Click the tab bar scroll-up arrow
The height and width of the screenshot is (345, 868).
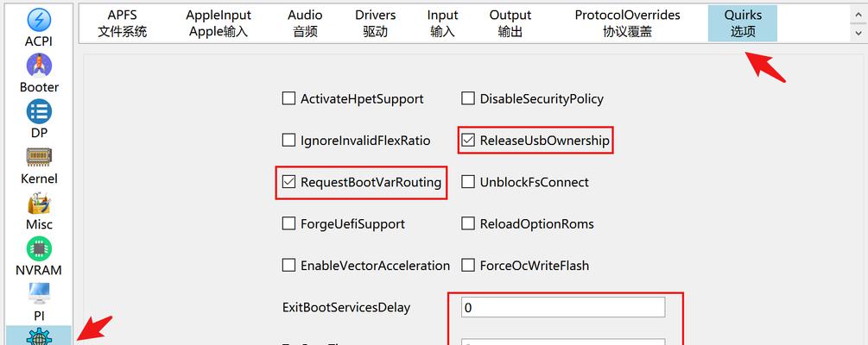(858, 15)
